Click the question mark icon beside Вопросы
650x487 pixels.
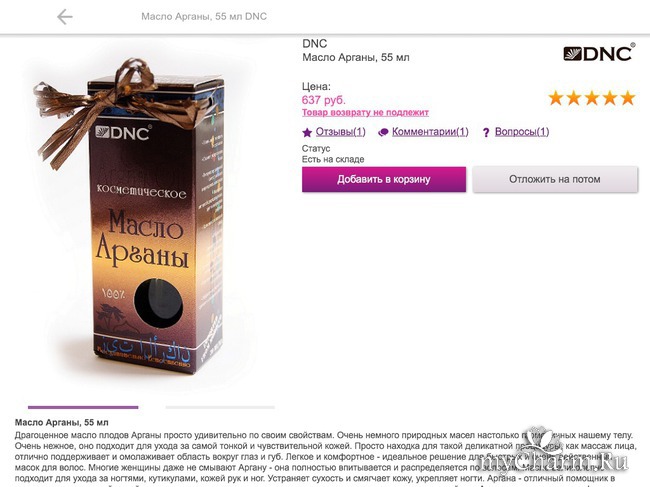[486, 133]
